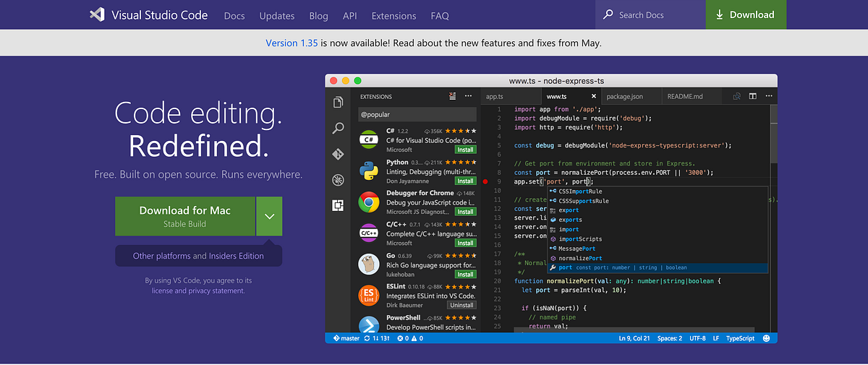Close the www.ts editor tab

[595, 96]
